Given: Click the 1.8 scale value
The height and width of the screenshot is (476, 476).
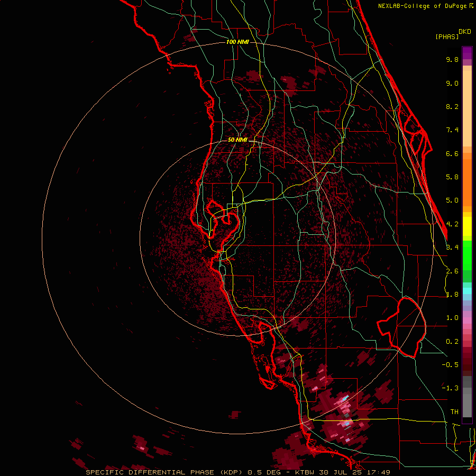Looking at the screenshot, I should point(452,295).
